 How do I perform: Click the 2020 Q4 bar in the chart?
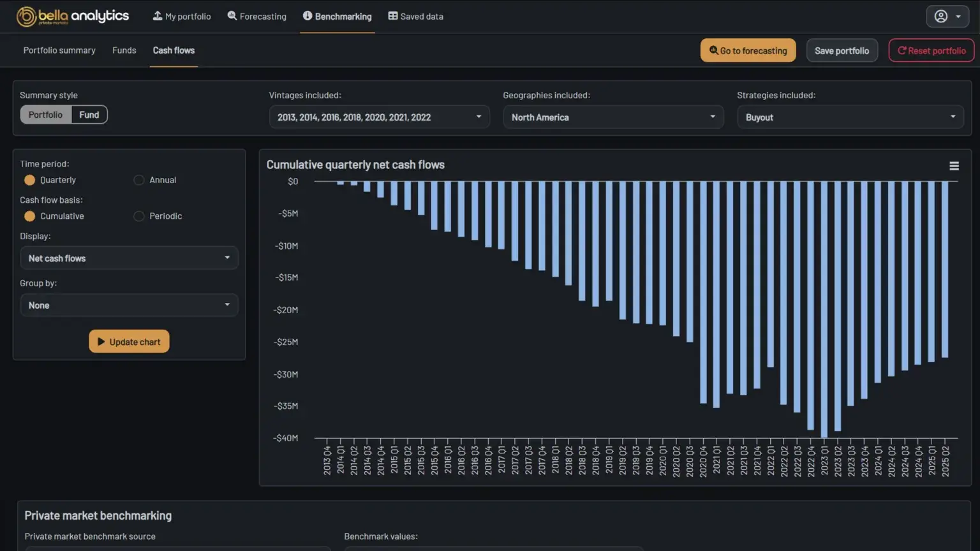pos(703,292)
